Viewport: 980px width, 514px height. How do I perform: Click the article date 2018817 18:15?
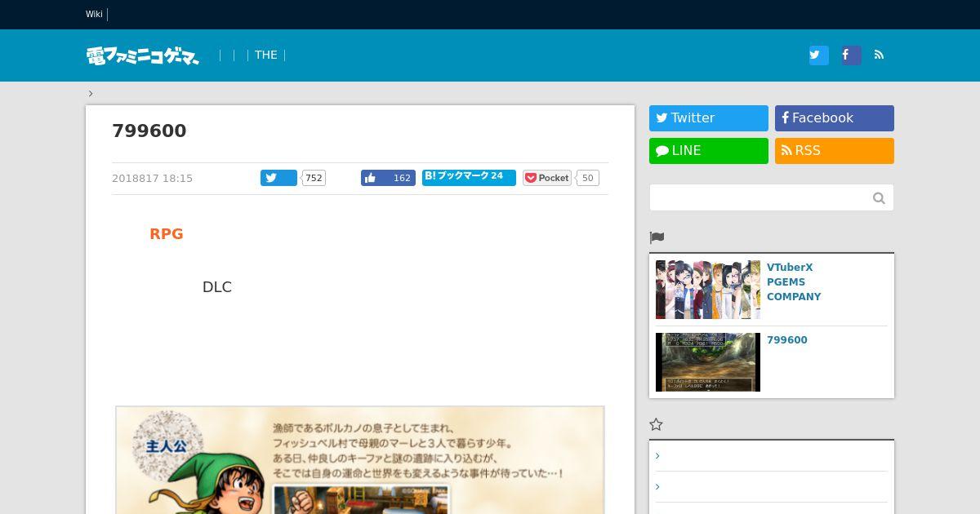pos(152,178)
